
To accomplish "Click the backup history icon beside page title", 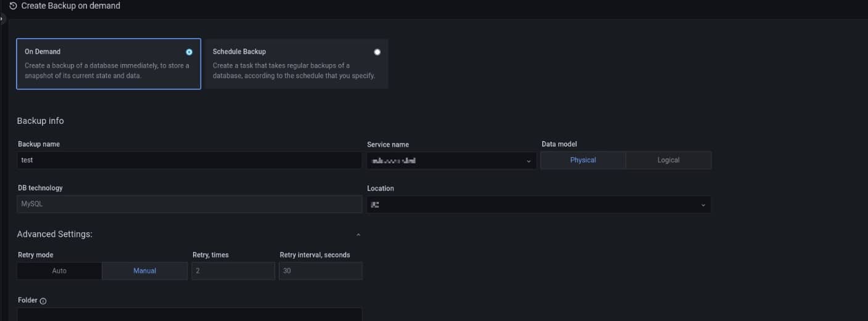I will click(13, 6).
